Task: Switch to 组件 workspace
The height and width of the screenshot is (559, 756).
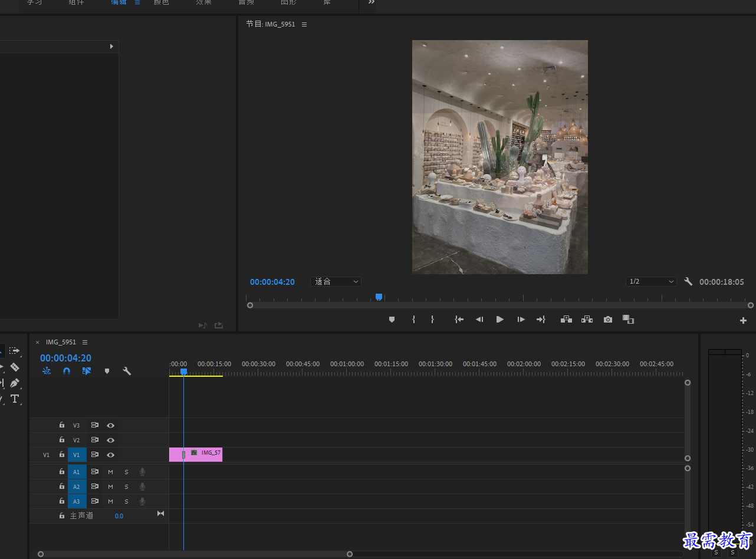Action: point(76,2)
